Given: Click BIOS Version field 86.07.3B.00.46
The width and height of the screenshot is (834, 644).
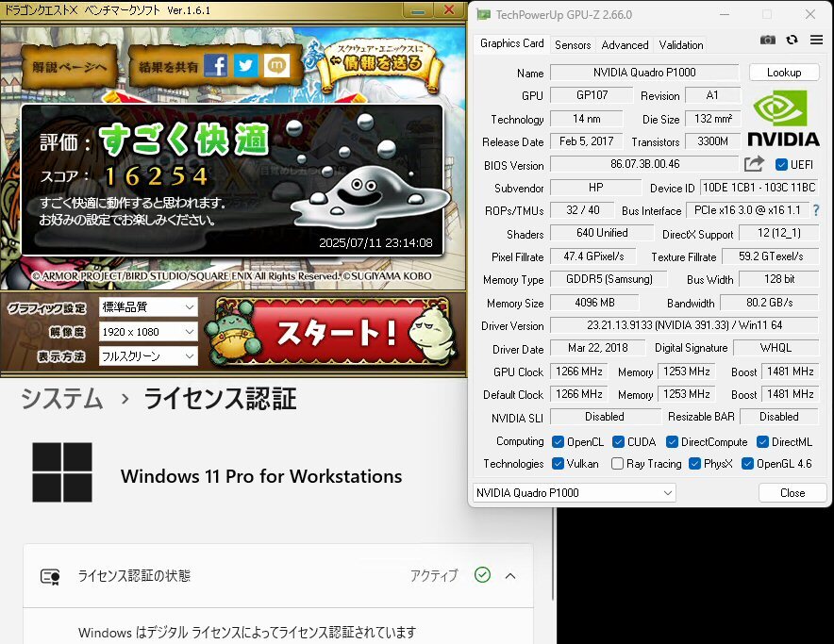Looking at the screenshot, I should point(644,164).
